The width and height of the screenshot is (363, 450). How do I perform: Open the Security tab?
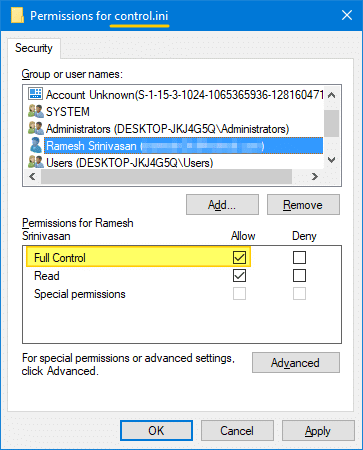34,48
